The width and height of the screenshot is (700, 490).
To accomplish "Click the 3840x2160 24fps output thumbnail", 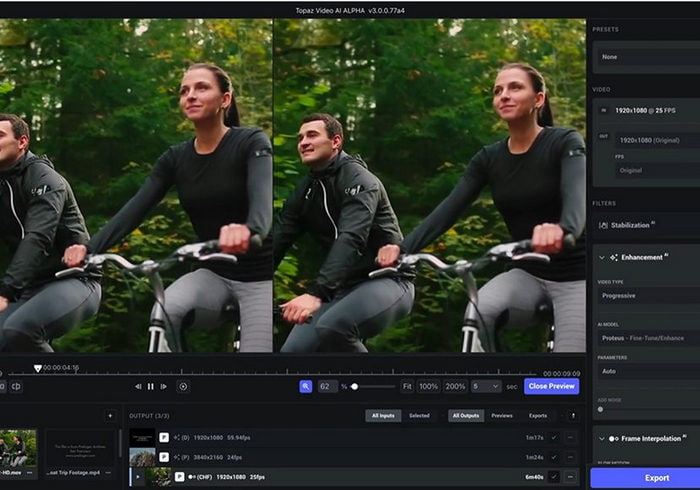I will pyautogui.click(x=142, y=457).
